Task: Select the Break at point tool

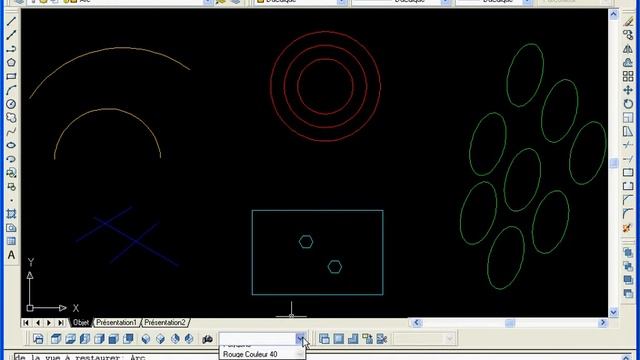Action: coord(628,173)
